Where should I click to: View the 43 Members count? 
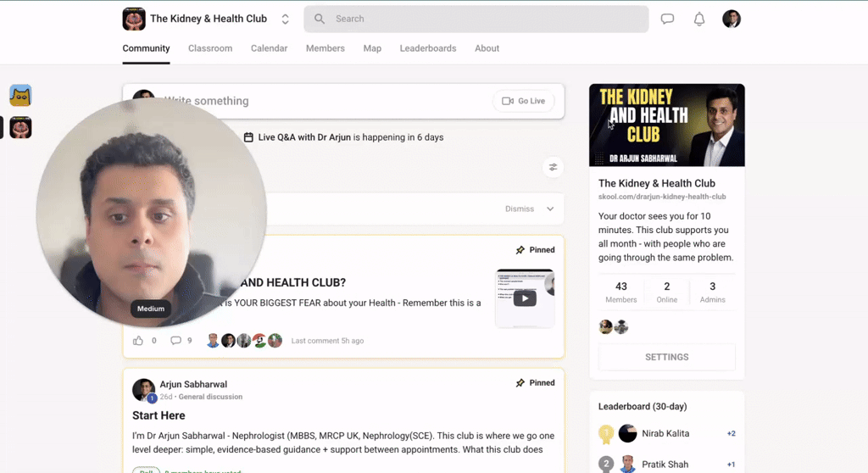coord(621,292)
